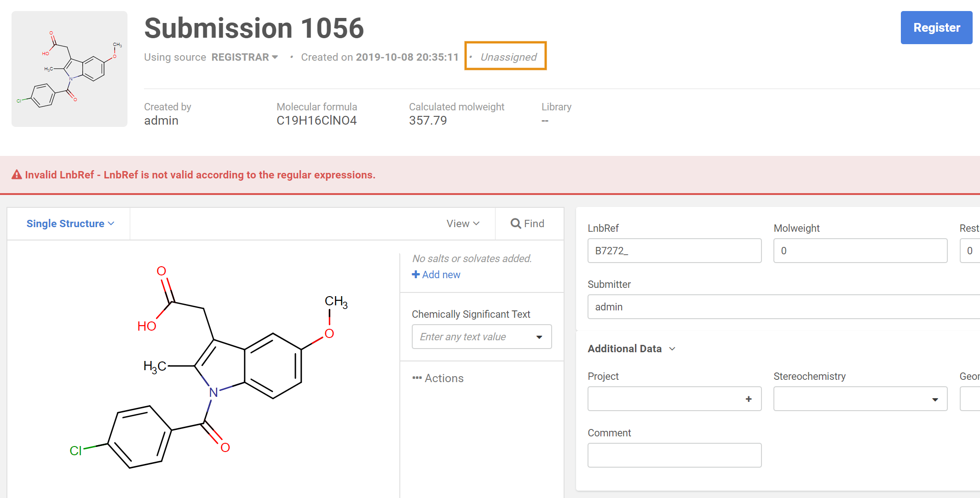
Task: Click into the Submitter field
Action: [782, 307]
